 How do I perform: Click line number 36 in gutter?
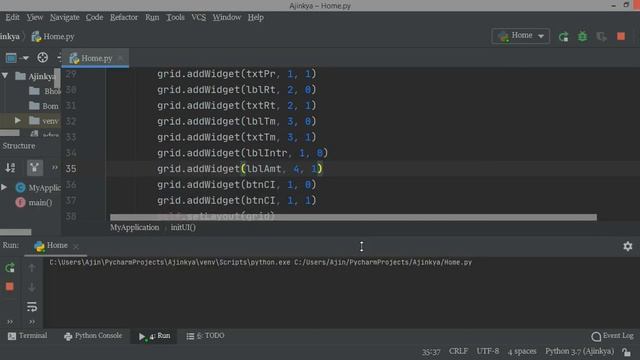tap(71, 184)
